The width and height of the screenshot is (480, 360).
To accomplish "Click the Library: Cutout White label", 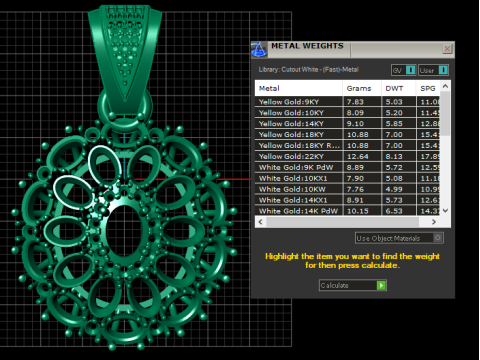I will (x=309, y=70).
